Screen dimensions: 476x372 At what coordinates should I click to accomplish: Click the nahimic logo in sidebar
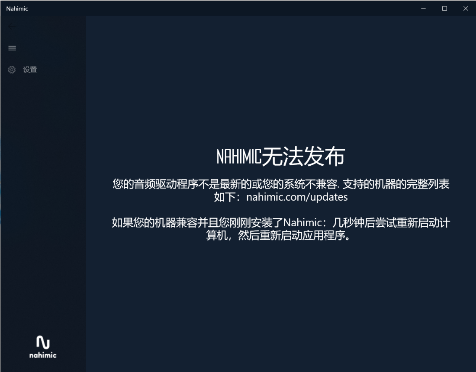pos(43,347)
